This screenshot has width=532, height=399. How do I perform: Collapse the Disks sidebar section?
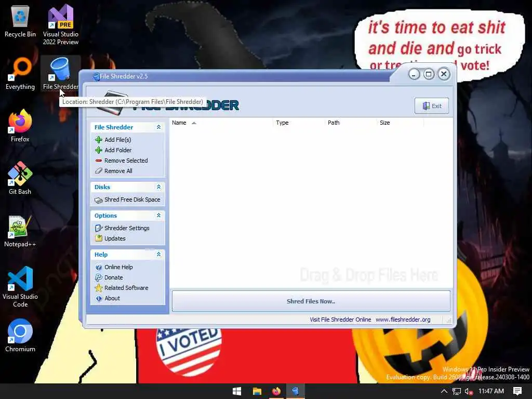[x=158, y=187]
